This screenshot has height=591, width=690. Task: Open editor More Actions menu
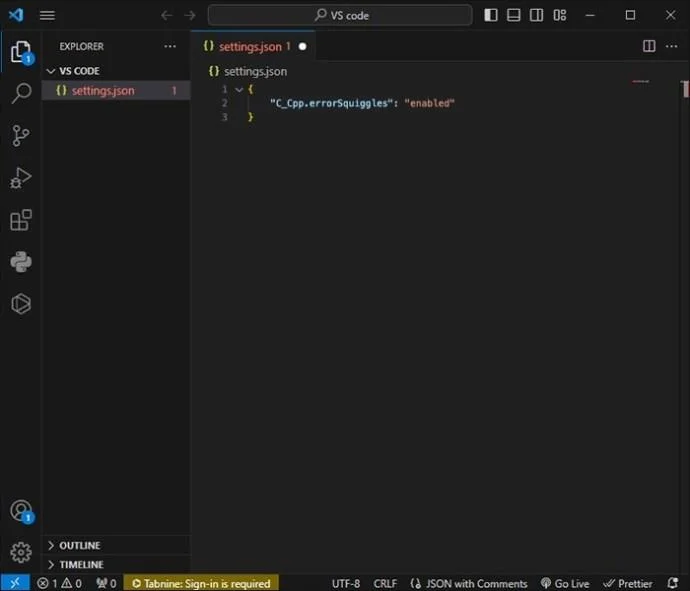point(672,46)
